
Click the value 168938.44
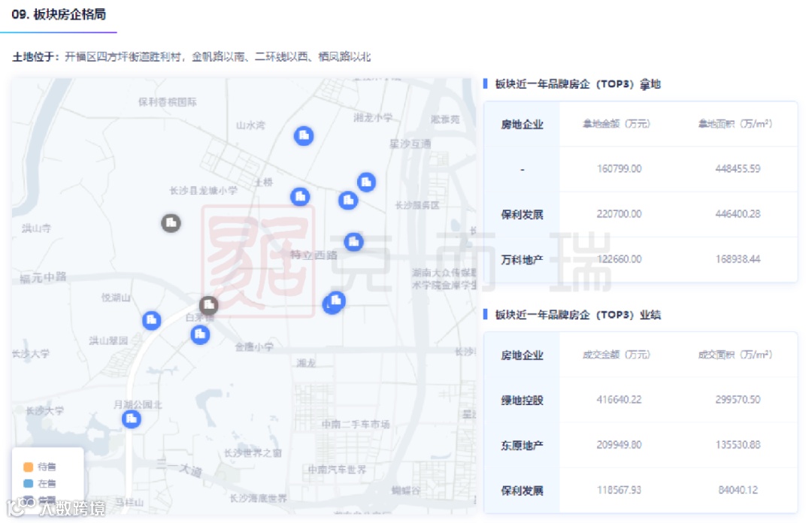[738, 259]
